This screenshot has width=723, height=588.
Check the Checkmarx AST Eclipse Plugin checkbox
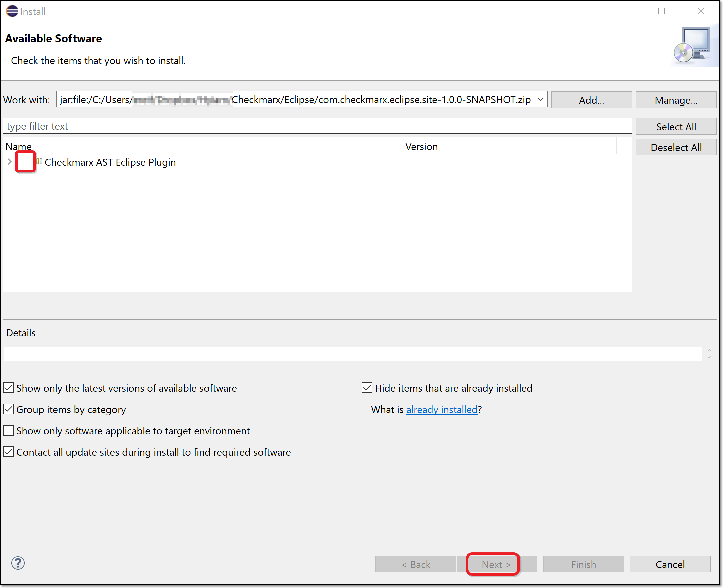point(25,162)
